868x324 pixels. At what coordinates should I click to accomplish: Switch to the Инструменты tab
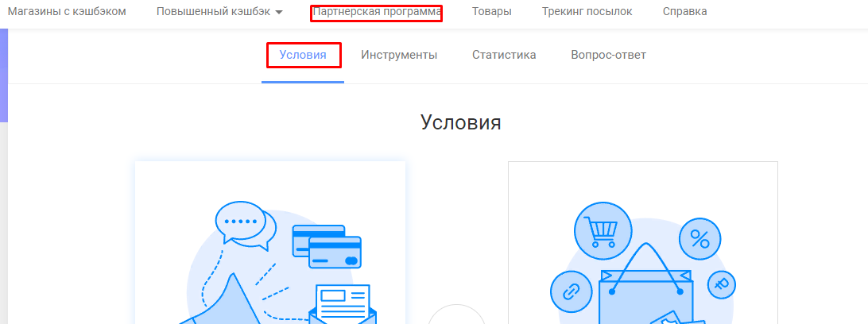click(x=399, y=55)
